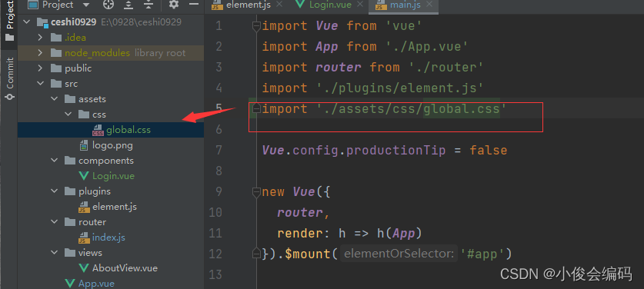Click fold end marker at line 12
Viewport: 644px width, 289px height.
256,254
